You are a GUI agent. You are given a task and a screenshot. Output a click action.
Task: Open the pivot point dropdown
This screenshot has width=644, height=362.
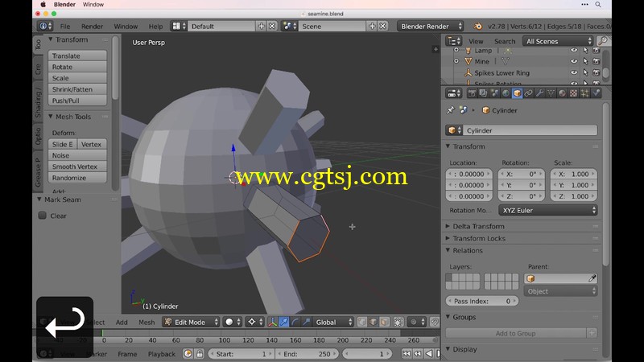(255, 323)
